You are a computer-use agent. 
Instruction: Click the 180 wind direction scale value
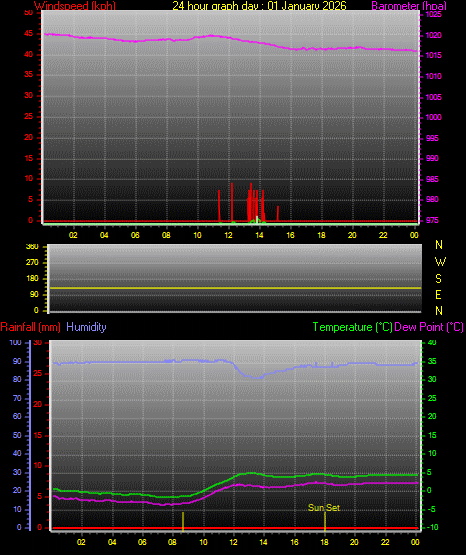pyautogui.click(x=32, y=279)
